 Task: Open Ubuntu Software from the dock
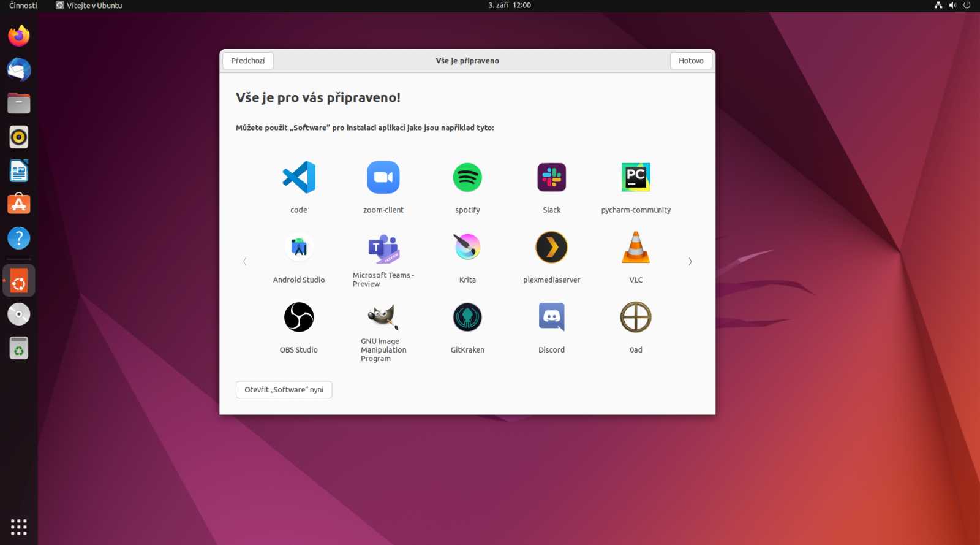pos(19,204)
